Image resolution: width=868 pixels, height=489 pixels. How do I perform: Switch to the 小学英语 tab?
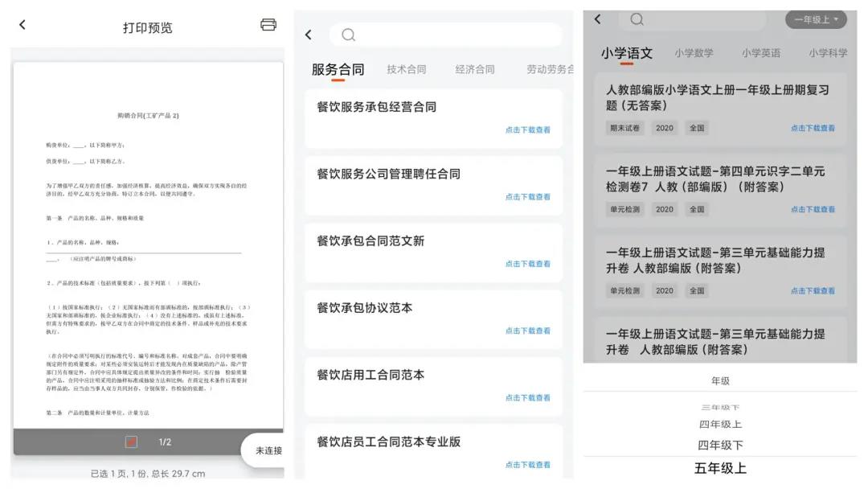tap(760, 53)
